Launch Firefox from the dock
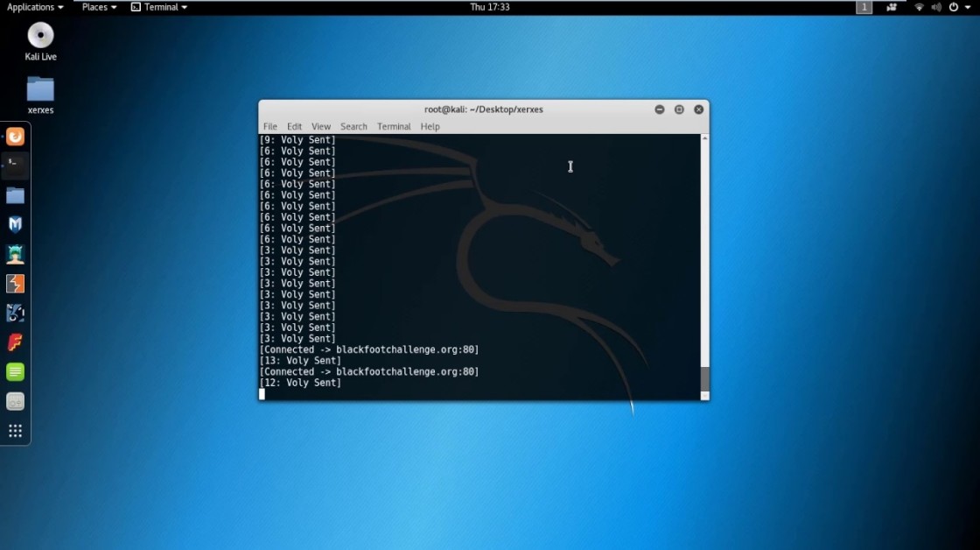The width and height of the screenshot is (980, 550). tap(15, 137)
